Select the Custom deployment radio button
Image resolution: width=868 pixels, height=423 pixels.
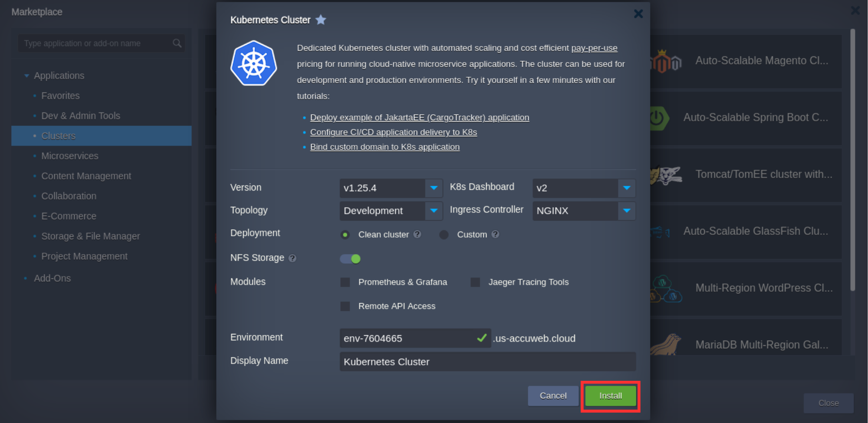(444, 235)
